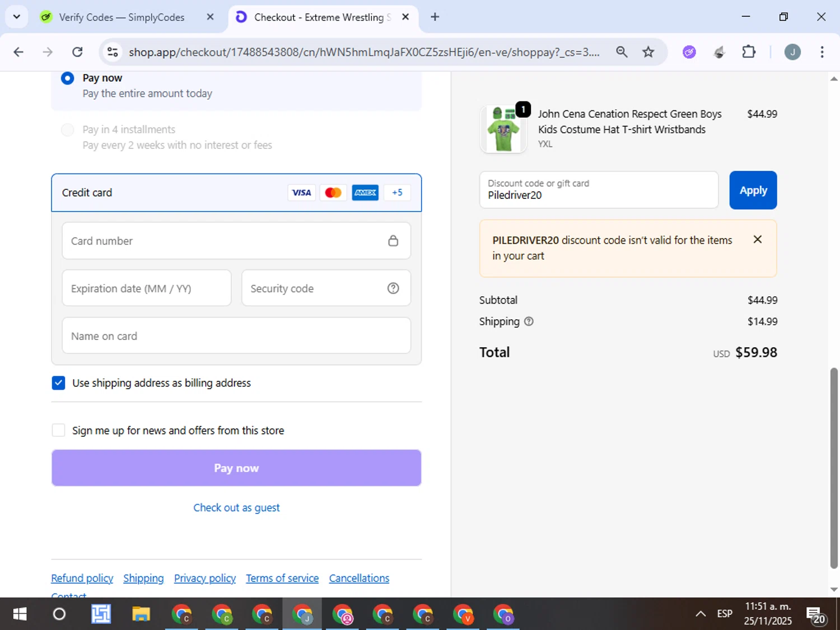Click the Visa card logo
Viewport: 840px width, 630px height.
pos(302,193)
